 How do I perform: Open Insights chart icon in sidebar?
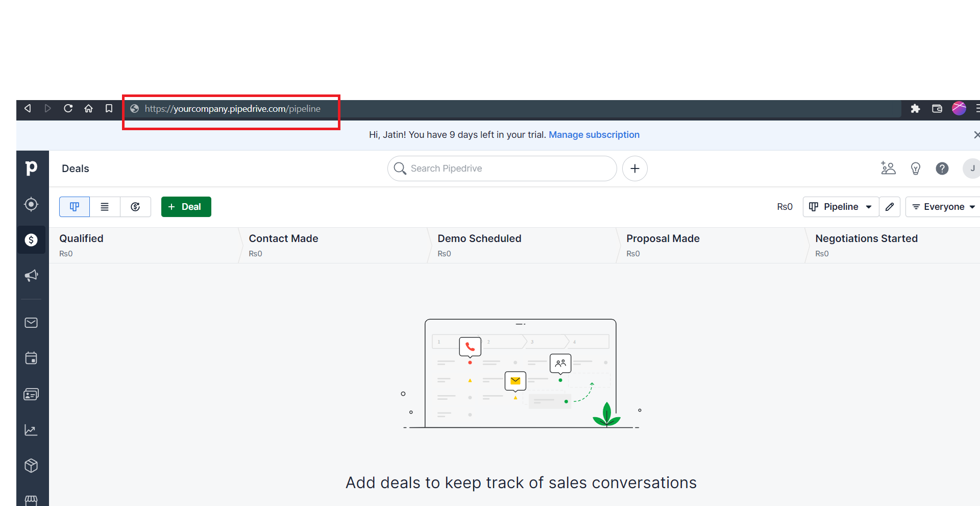click(x=31, y=430)
